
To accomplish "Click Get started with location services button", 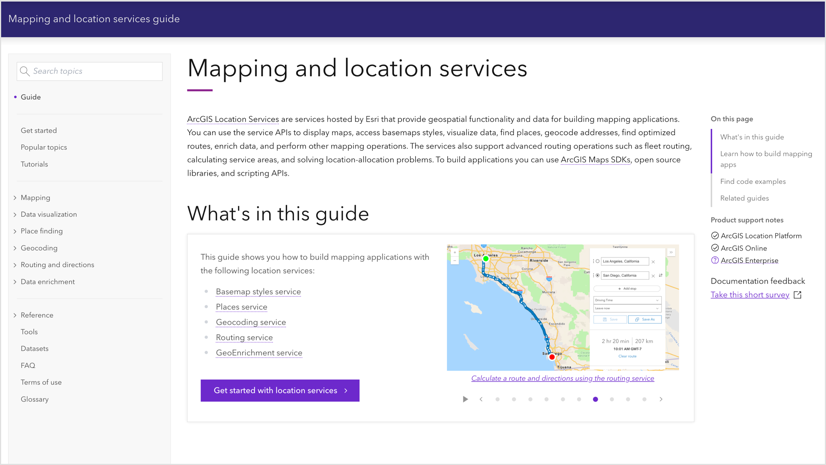I will pyautogui.click(x=280, y=390).
